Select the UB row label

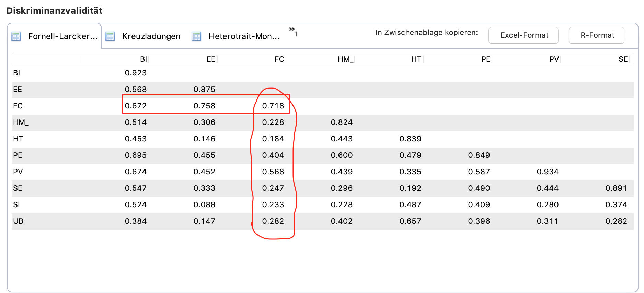18,221
